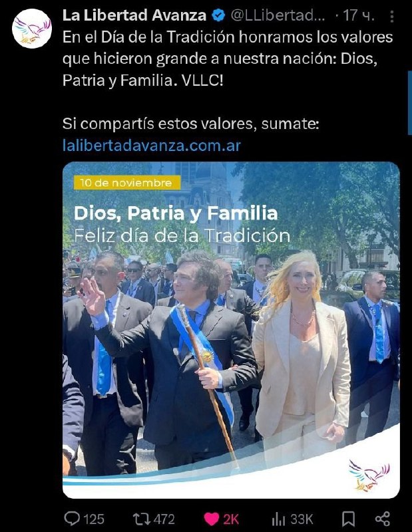Image resolution: width=412 pixels, height=532 pixels.
Task: Share the post via share icon
Action: pyautogui.click(x=383, y=519)
